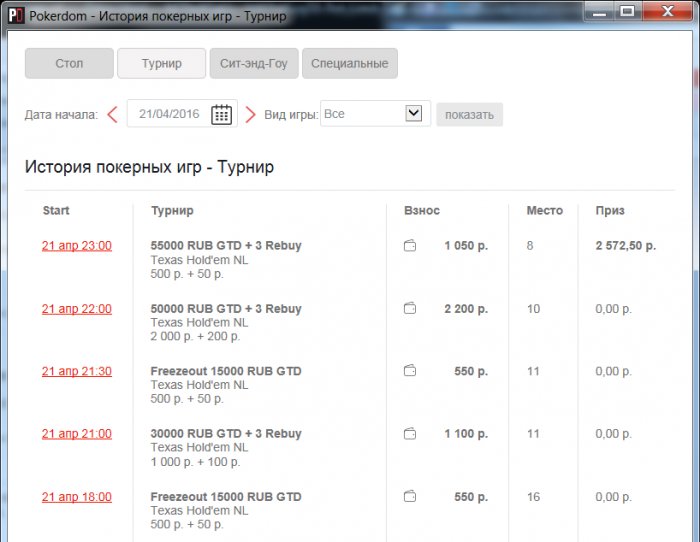Click wallet icon in 2 200 р. row
Image resolution: width=700 pixels, height=542 pixels.
point(410,309)
